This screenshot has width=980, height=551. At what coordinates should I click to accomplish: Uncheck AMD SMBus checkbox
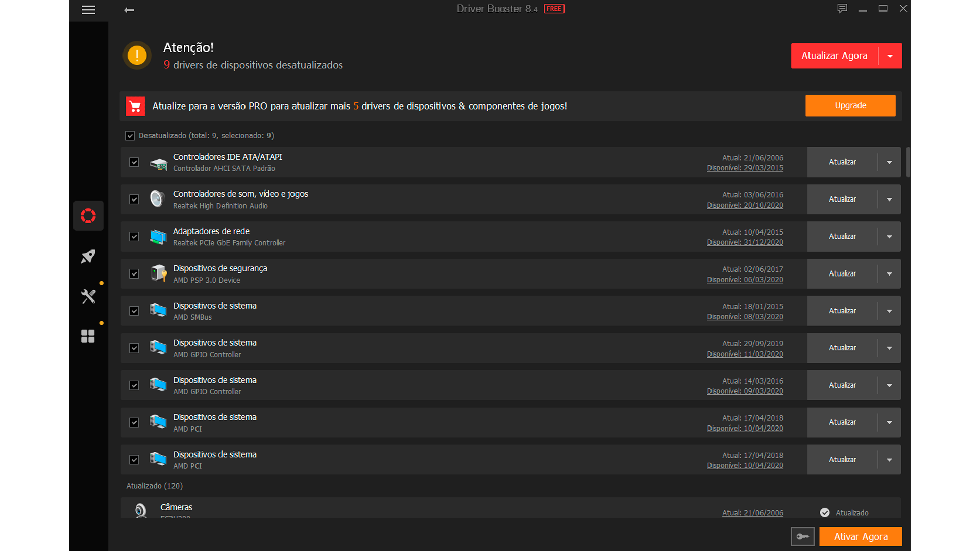point(134,311)
